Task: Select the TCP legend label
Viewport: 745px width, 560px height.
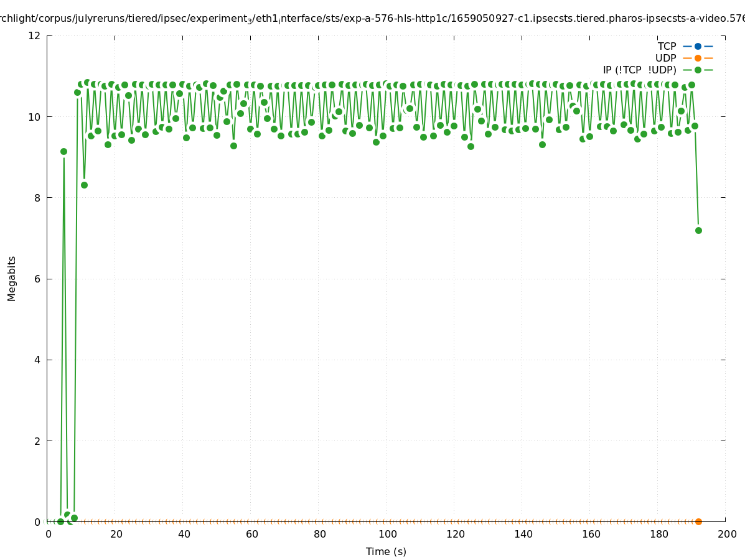Action: pos(667,46)
